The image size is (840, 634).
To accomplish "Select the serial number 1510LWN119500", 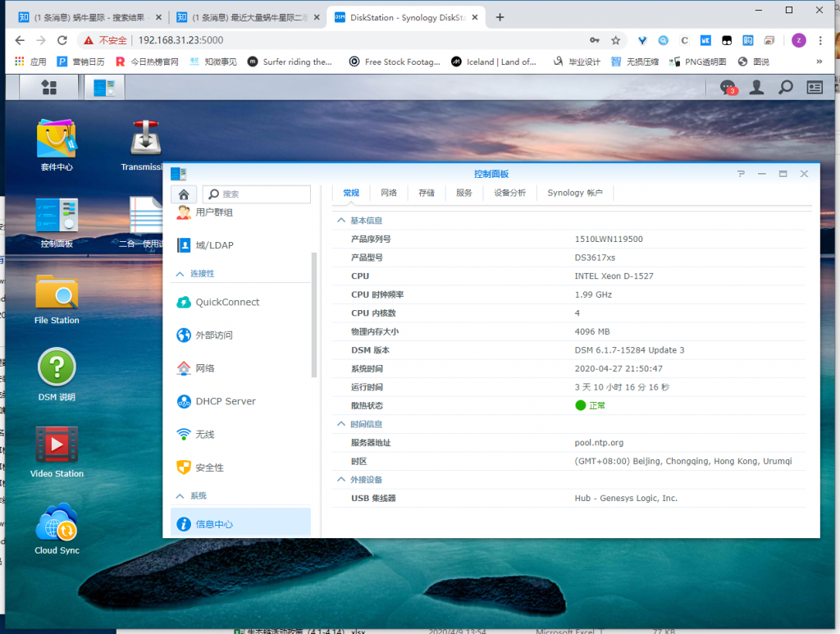I will (x=609, y=239).
